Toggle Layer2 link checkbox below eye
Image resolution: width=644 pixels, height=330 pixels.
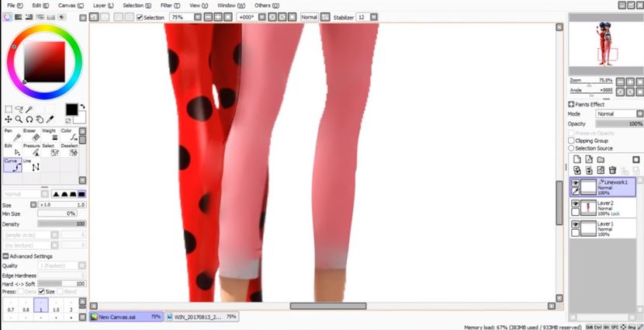(x=576, y=212)
